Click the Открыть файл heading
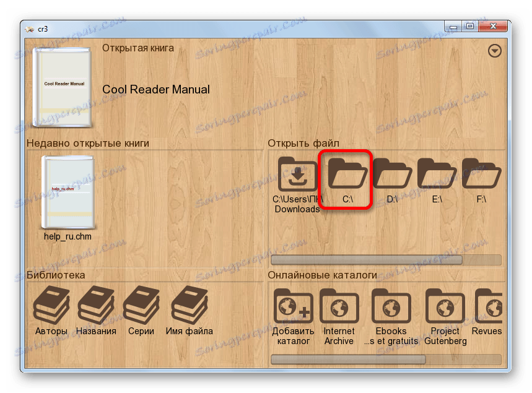532x393 pixels. tap(303, 144)
